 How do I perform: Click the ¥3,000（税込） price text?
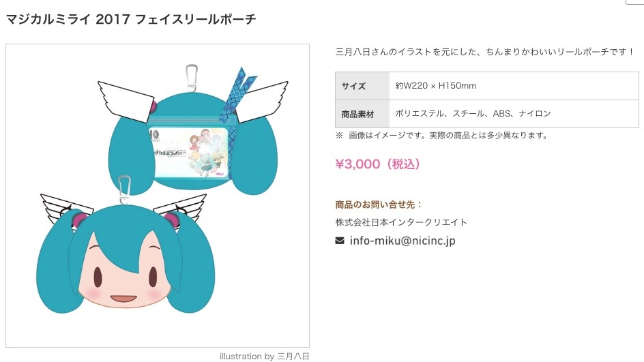coord(378,164)
